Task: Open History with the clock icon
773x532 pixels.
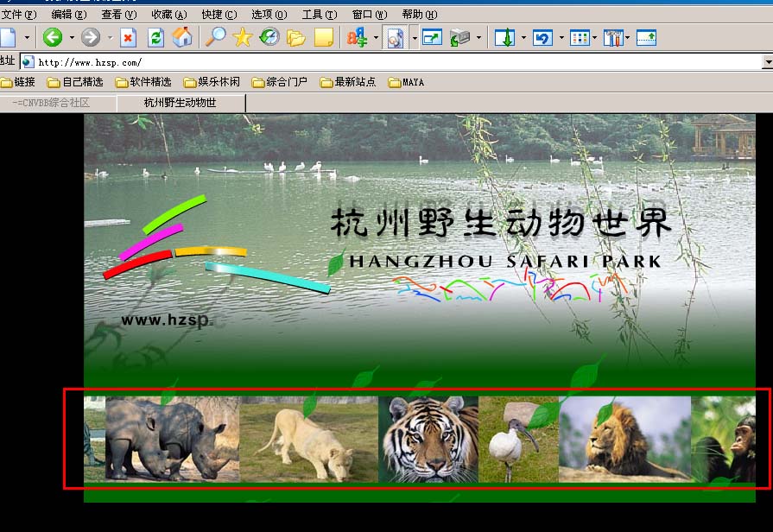Action: coord(269,37)
